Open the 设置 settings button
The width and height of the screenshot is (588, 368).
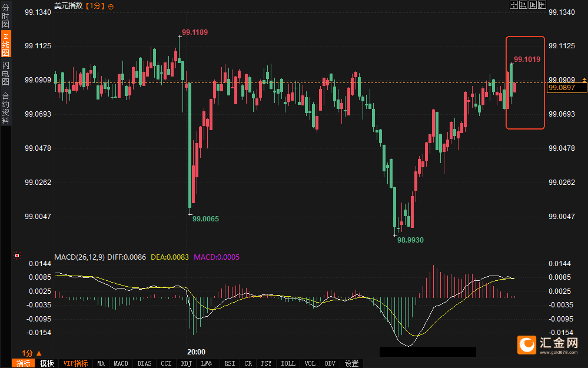[x=352, y=363]
